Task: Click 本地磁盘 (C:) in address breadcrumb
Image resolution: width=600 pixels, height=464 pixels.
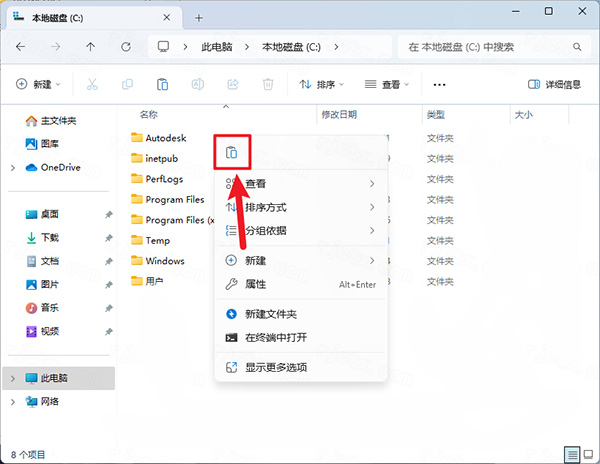Action: [x=291, y=47]
